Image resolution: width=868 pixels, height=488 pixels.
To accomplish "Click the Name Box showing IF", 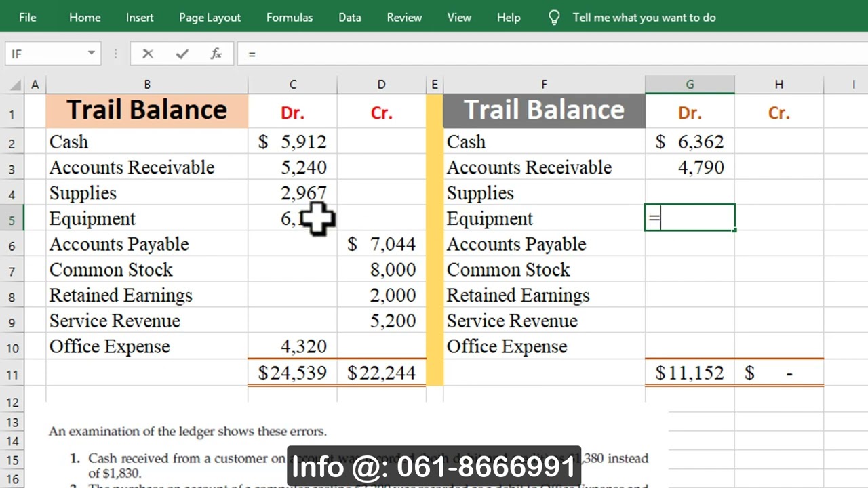I will (45, 54).
